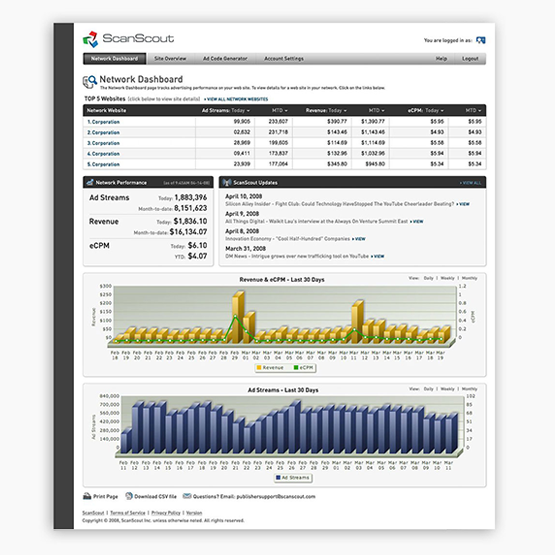Open the Ad Code Generator tab
The width and height of the screenshot is (555, 555).
(225, 59)
